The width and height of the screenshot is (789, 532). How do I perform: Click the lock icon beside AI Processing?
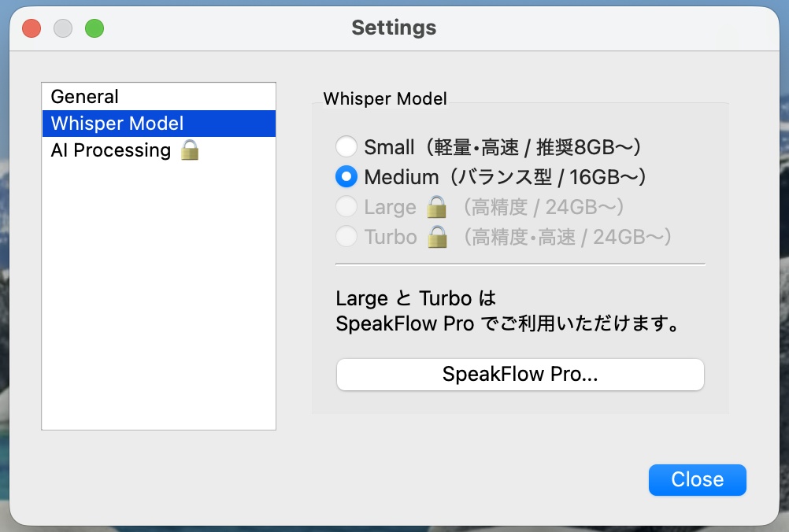(190, 150)
